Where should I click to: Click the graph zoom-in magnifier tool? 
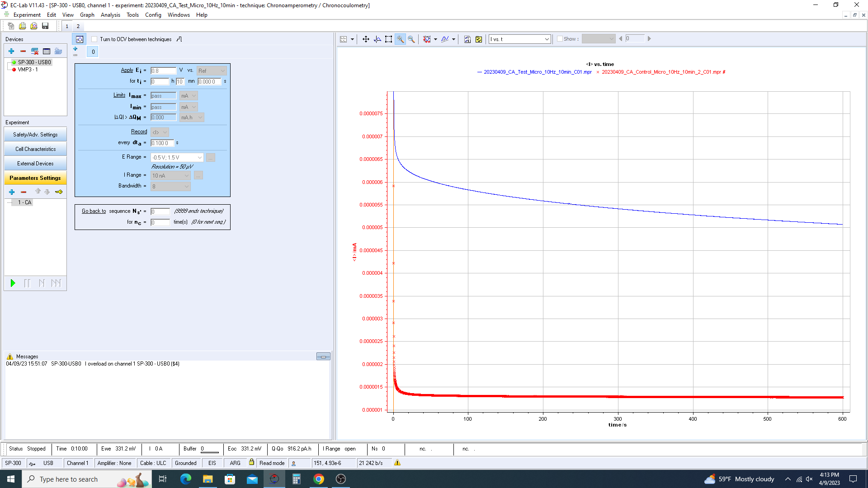point(400,39)
